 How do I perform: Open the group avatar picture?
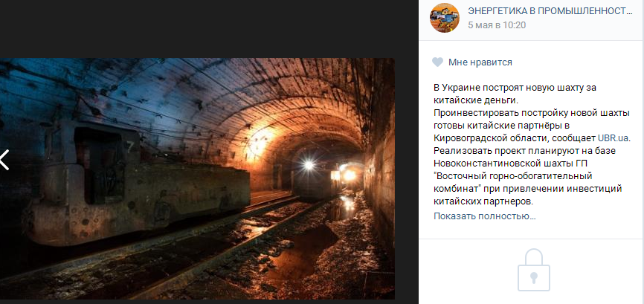point(445,18)
